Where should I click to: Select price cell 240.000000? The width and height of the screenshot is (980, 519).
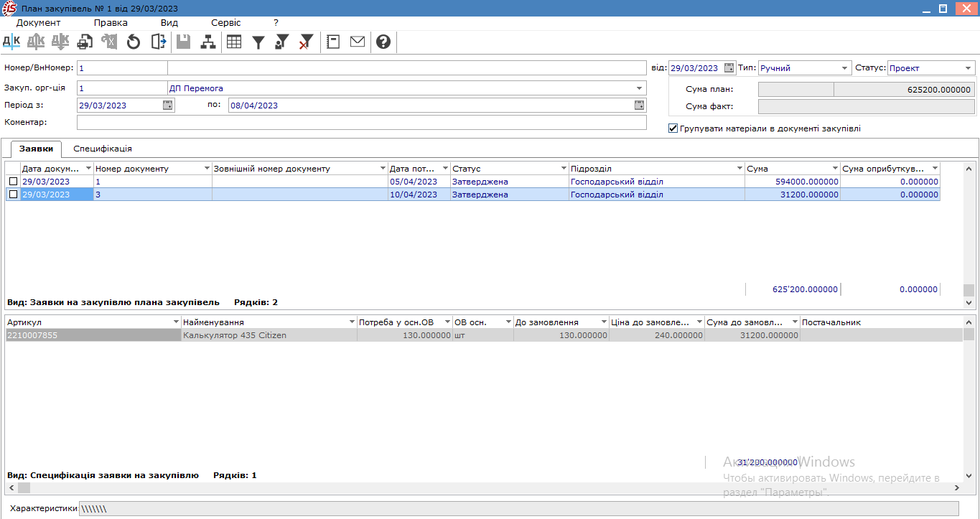[x=657, y=335]
